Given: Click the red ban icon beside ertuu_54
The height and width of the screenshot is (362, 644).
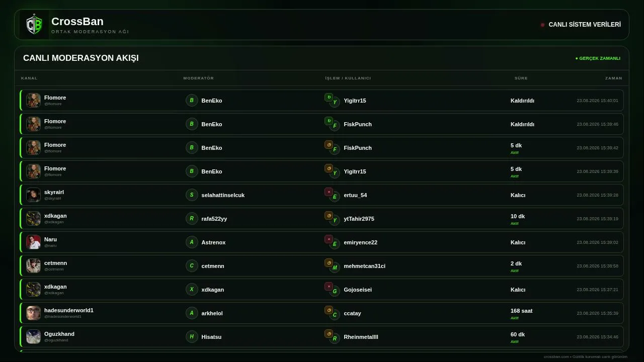Looking at the screenshot, I should pyautogui.click(x=329, y=192).
